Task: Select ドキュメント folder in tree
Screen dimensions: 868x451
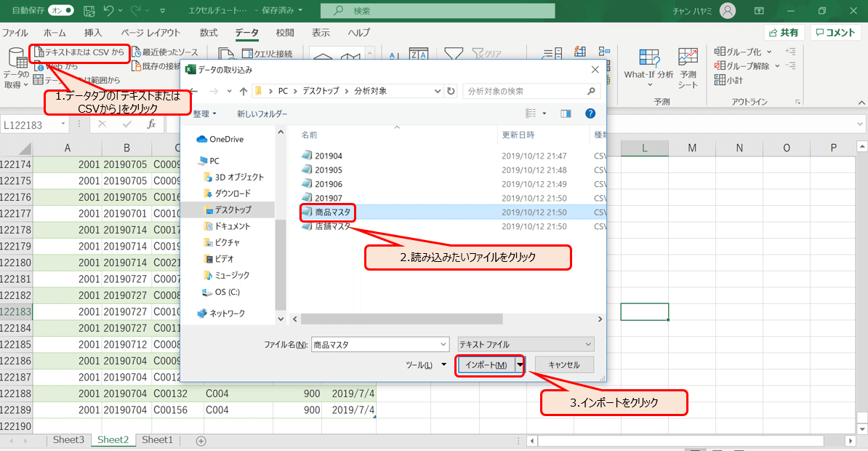Action: [x=228, y=226]
